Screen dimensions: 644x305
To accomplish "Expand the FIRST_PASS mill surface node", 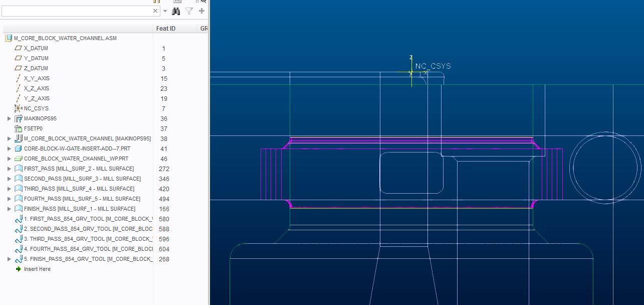I will coord(9,169).
